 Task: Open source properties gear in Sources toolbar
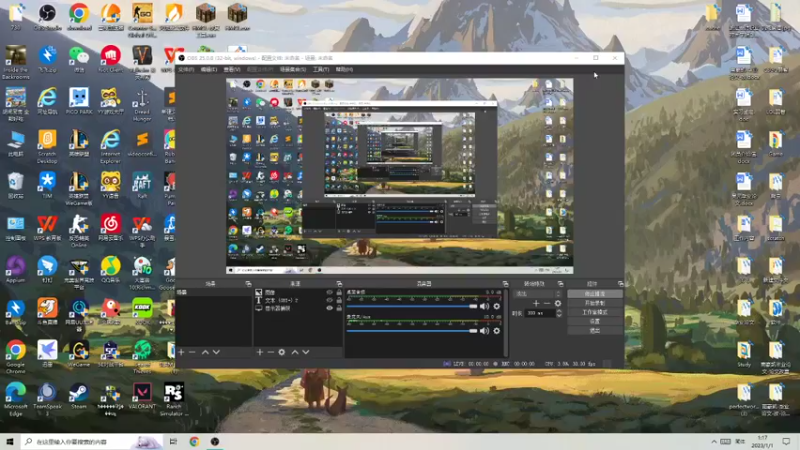coord(282,352)
